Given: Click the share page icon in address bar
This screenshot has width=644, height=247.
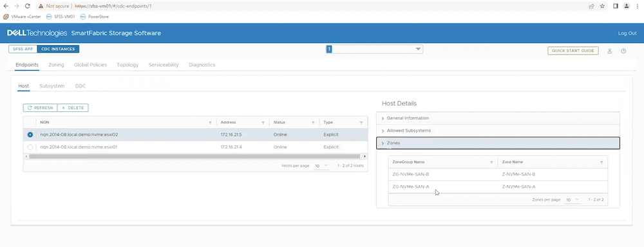Looking at the screenshot, I should (591, 6).
